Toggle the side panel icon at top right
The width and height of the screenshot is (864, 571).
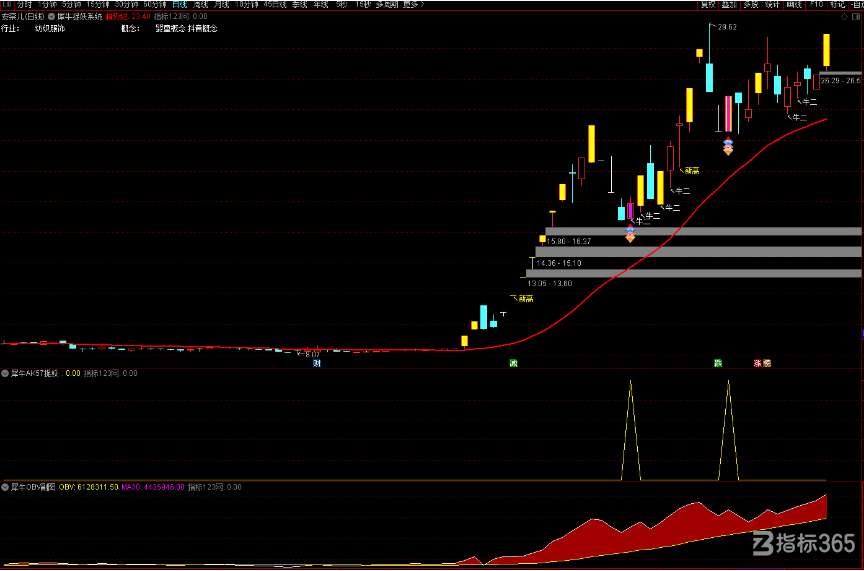point(856,17)
